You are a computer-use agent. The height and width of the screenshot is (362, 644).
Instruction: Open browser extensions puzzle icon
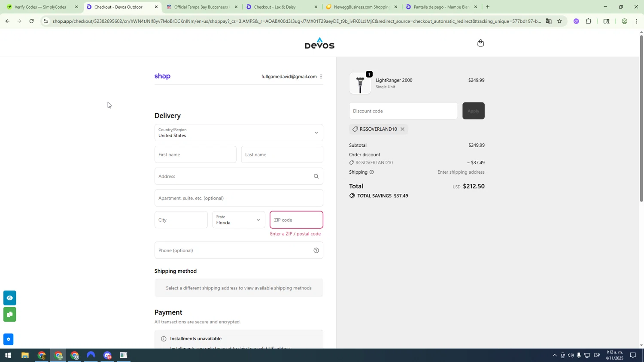coord(589,21)
